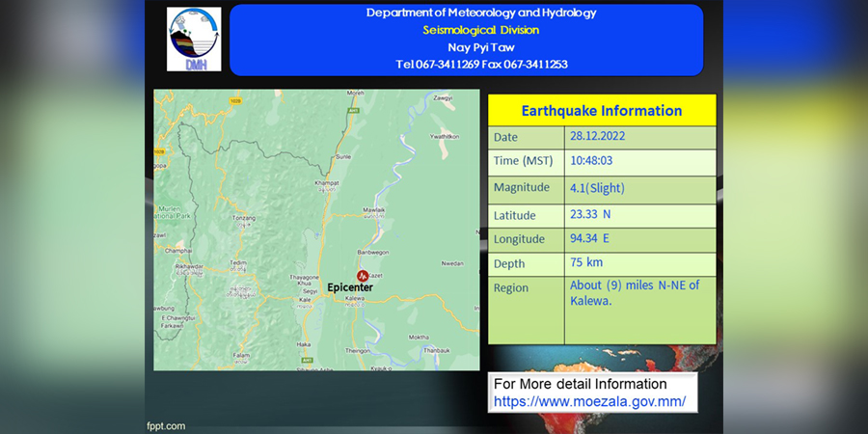The width and height of the screenshot is (868, 434).
Task: Click the red epicenter marker icon
Action: click(x=363, y=276)
